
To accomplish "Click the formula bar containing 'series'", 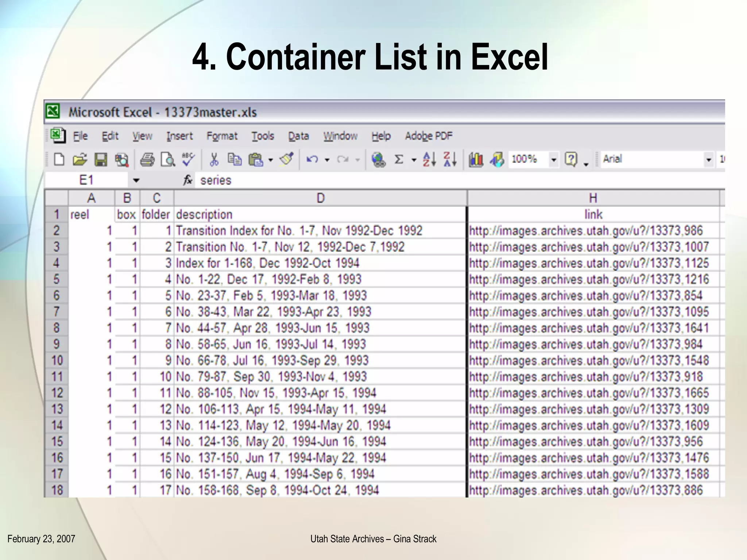I will tap(460, 180).
